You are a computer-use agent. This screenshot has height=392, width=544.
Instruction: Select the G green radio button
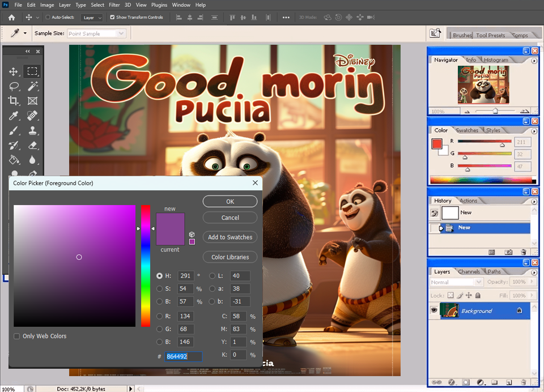click(159, 329)
